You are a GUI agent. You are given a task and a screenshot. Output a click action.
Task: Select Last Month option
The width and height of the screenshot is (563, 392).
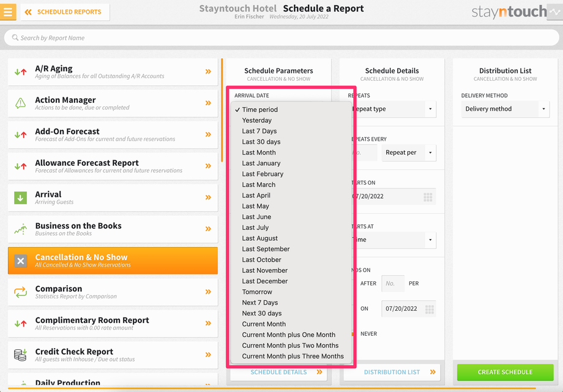click(291, 152)
